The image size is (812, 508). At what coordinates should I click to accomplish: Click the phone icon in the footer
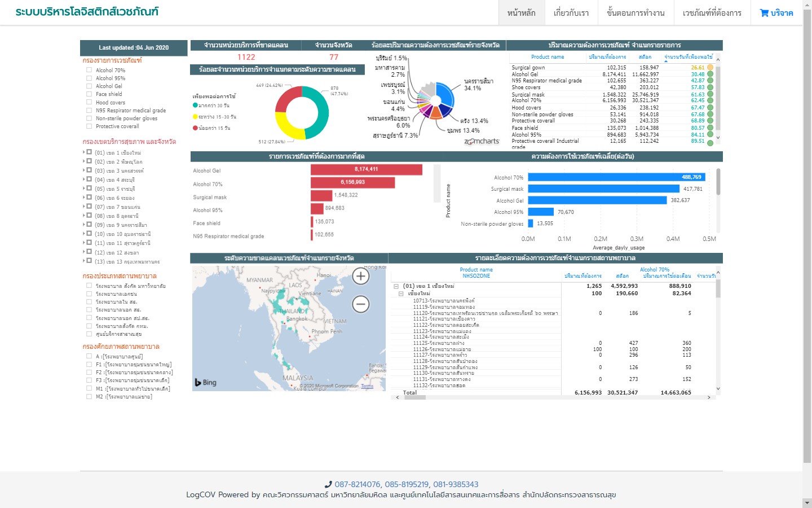pyautogui.click(x=328, y=484)
